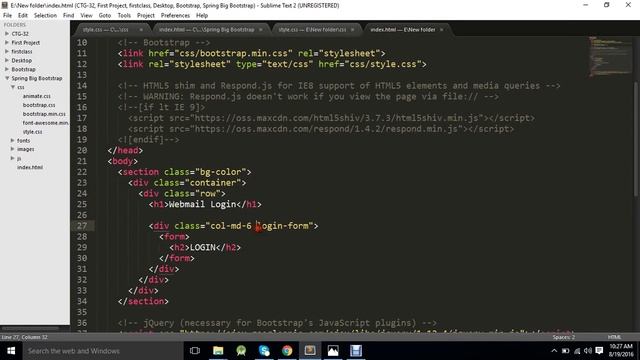Click the LOGIN text on line 29
The height and width of the screenshot is (360, 640).
pos(203,247)
